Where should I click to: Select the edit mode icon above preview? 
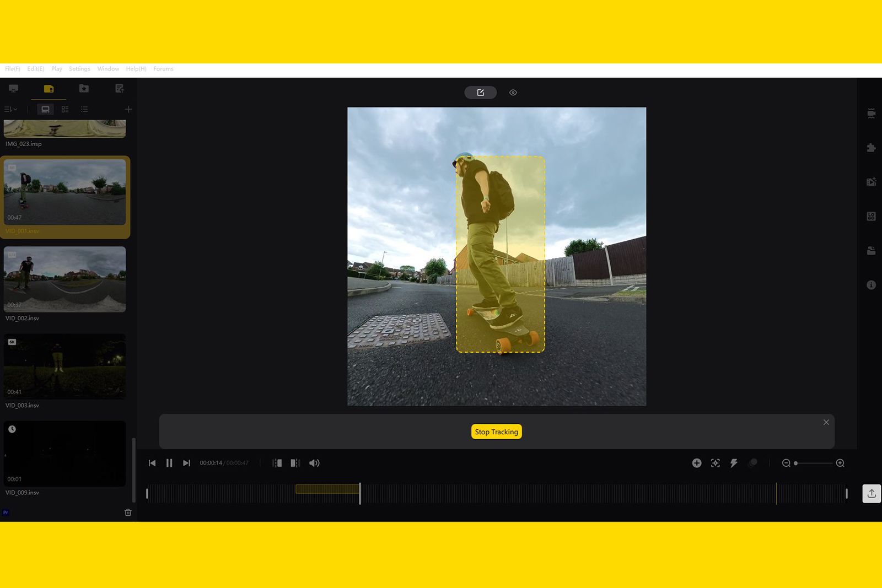point(480,93)
